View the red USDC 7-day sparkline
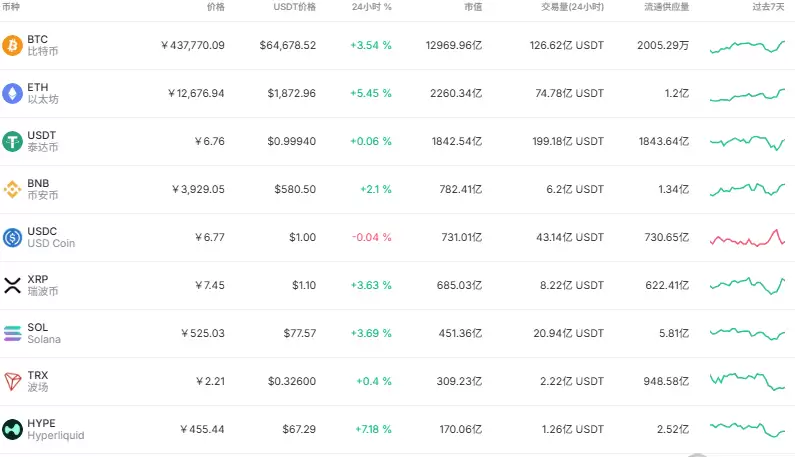Image resolution: width=795 pixels, height=457 pixels. tap(747, 238)
